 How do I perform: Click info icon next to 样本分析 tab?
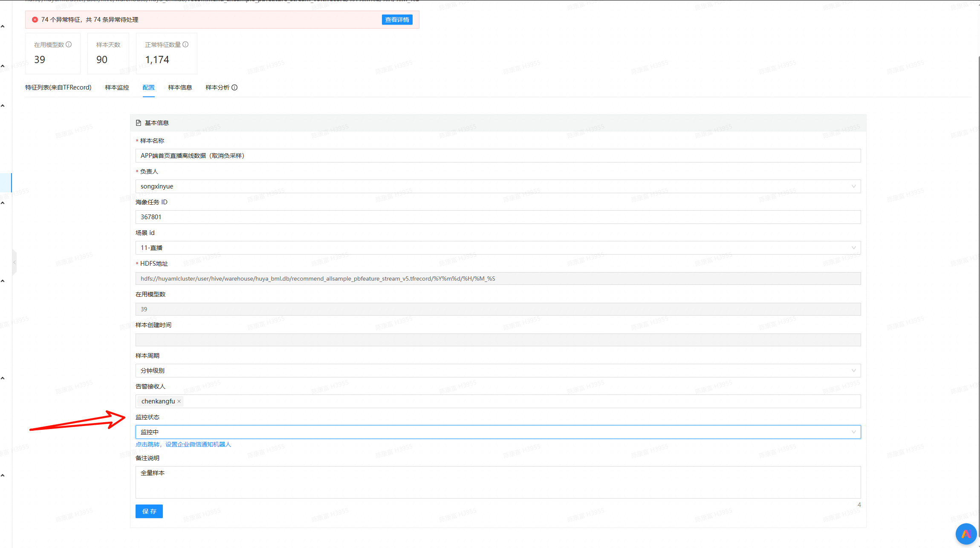coord(234,87)
